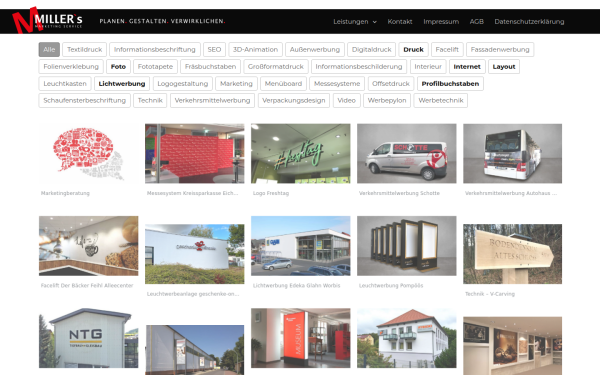The image size is (600, 375).
Task: Filter by Messesysteme
Action: (337, 83)
